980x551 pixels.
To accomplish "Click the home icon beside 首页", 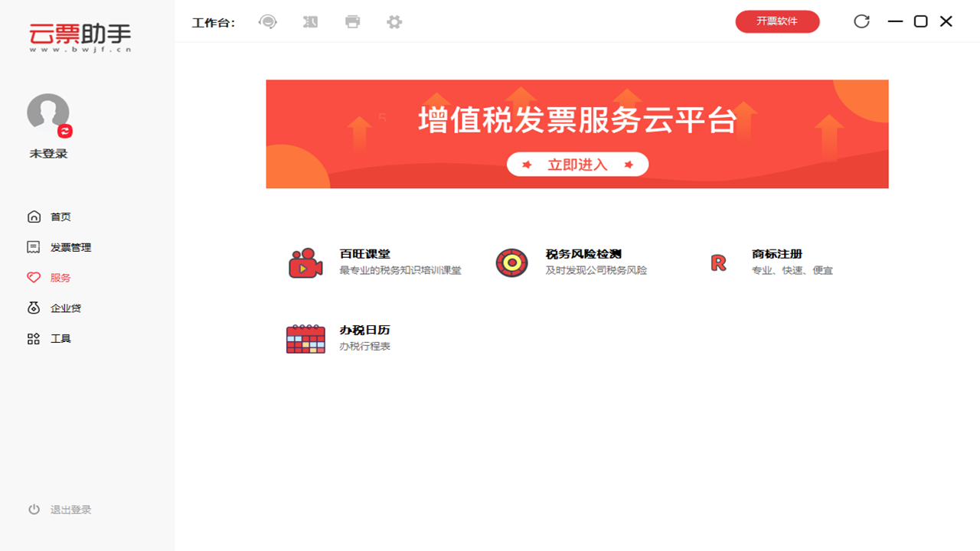I will pos(34,217).
